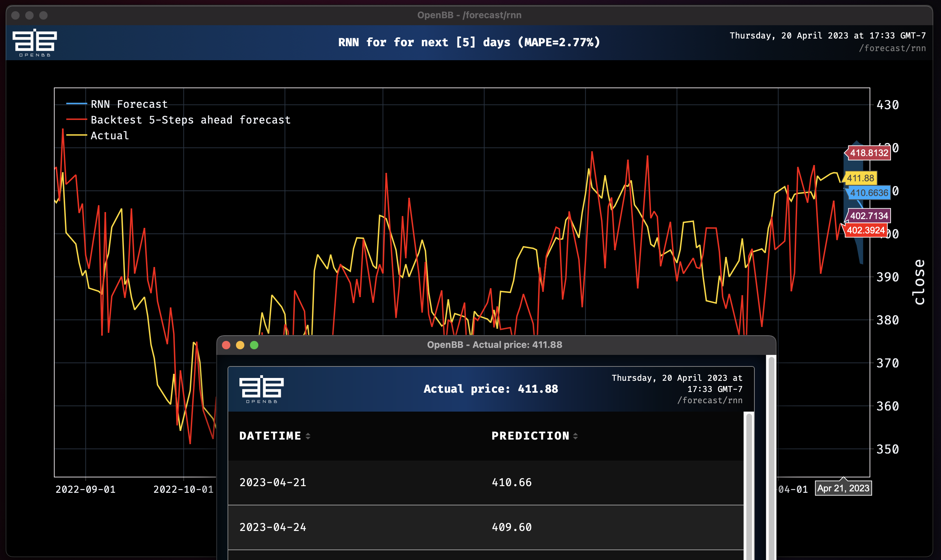Sort table by DATETIME column arrows
941x560 pixels.
tap(308, 436)
